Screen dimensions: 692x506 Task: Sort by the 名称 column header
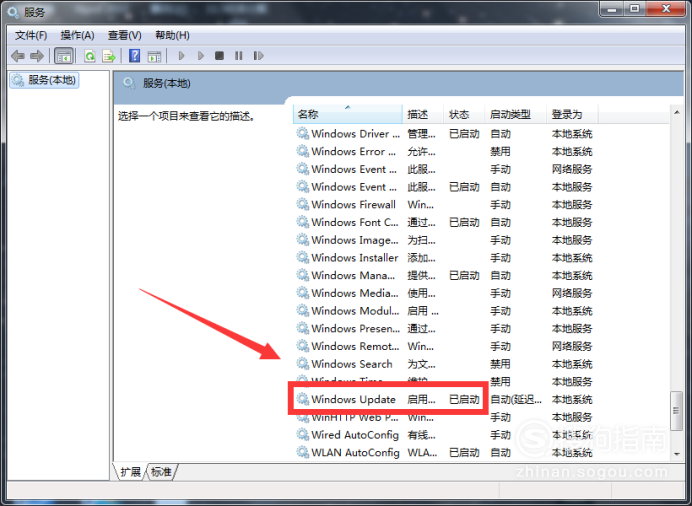point(348,114)
